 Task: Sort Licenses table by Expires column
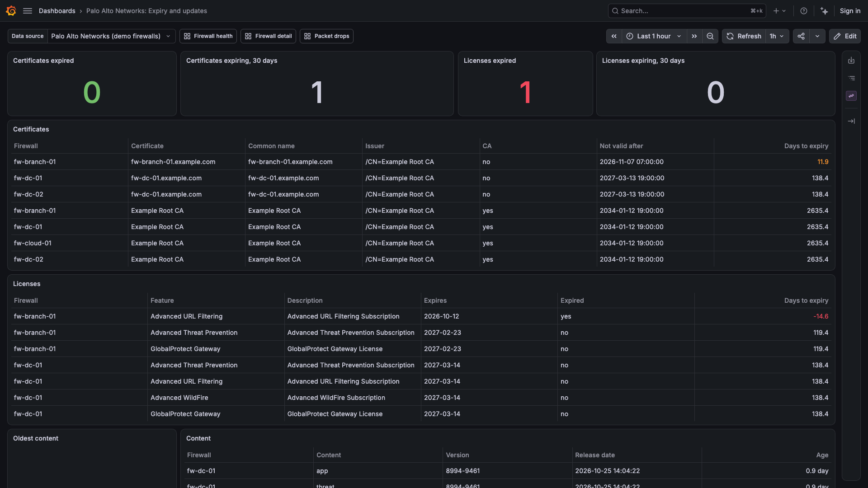[x=435, y=300]
